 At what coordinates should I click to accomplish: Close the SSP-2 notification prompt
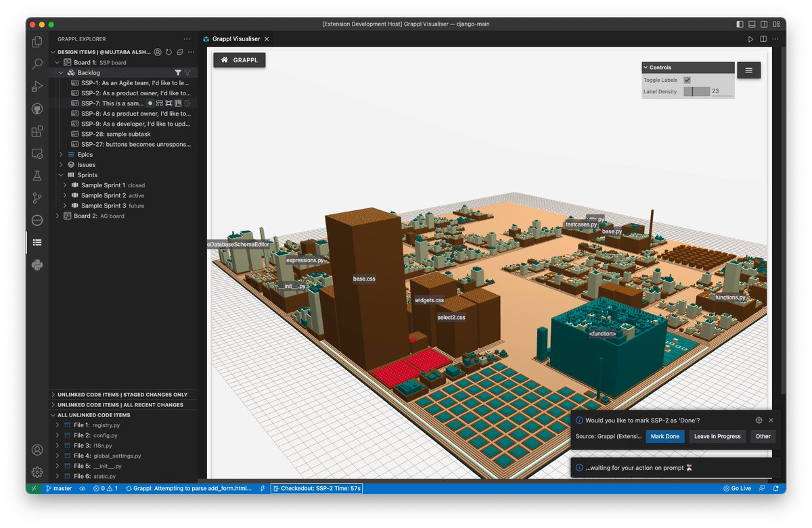(x=771, y=420)
